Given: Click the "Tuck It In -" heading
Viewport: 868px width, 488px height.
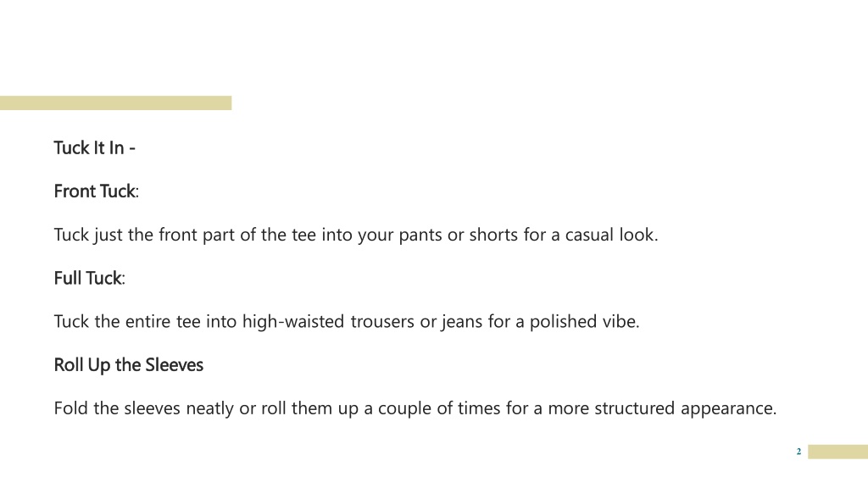Looking at the screenshot, I should (95, 148).
